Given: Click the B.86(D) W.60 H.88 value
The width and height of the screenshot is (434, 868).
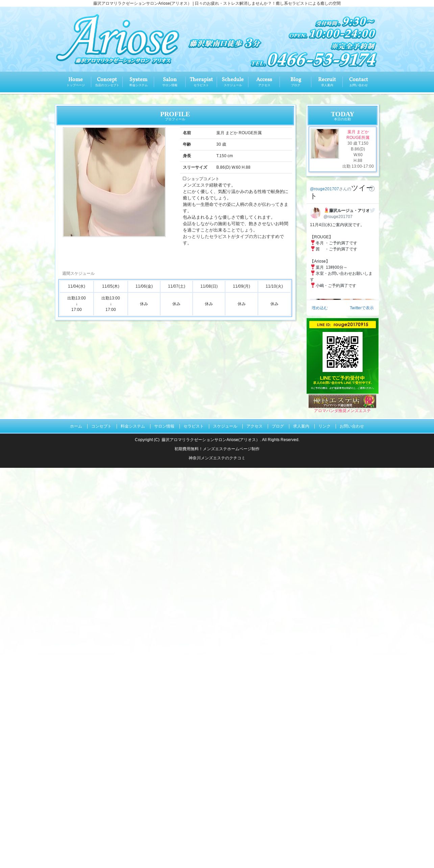Looking at the screenshot, I should (233, 167).
